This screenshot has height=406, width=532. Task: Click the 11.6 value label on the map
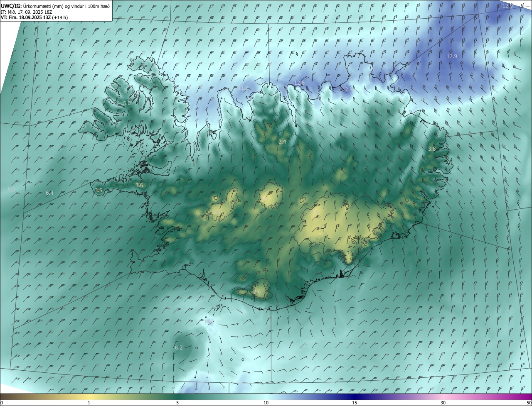244,88
